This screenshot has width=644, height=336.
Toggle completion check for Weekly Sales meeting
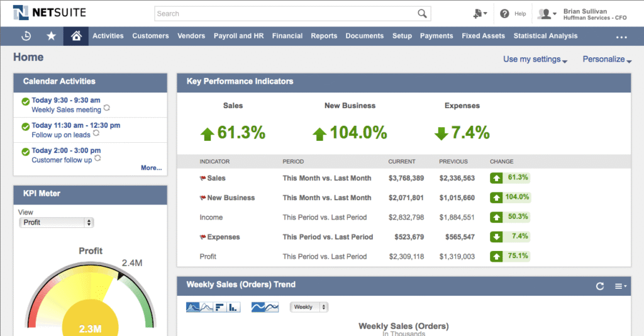pos(25,101)
